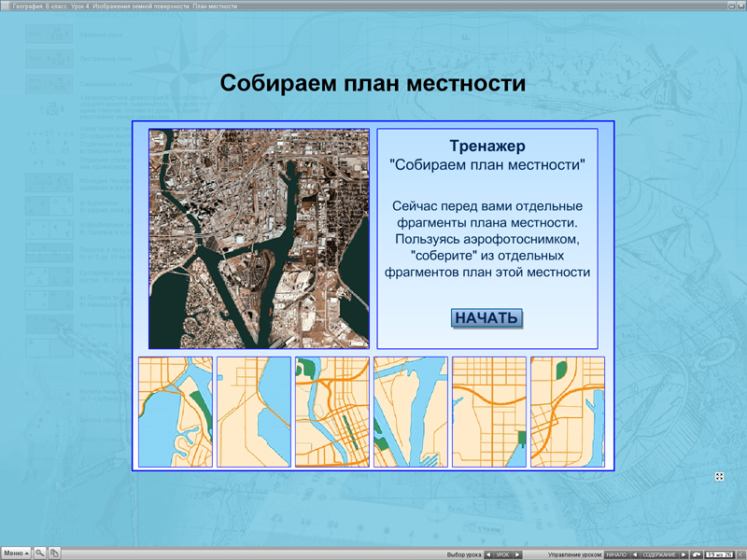The image size is (747, 560).
Task: Toggle fullscreen with the four-arrow icon
Action: (720, 476)
